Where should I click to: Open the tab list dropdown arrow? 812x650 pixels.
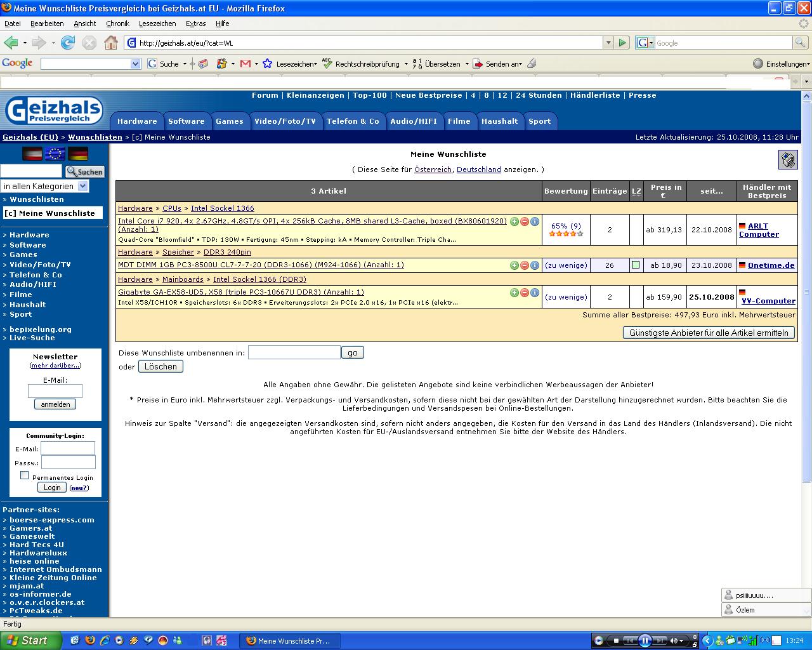[806, 81]
